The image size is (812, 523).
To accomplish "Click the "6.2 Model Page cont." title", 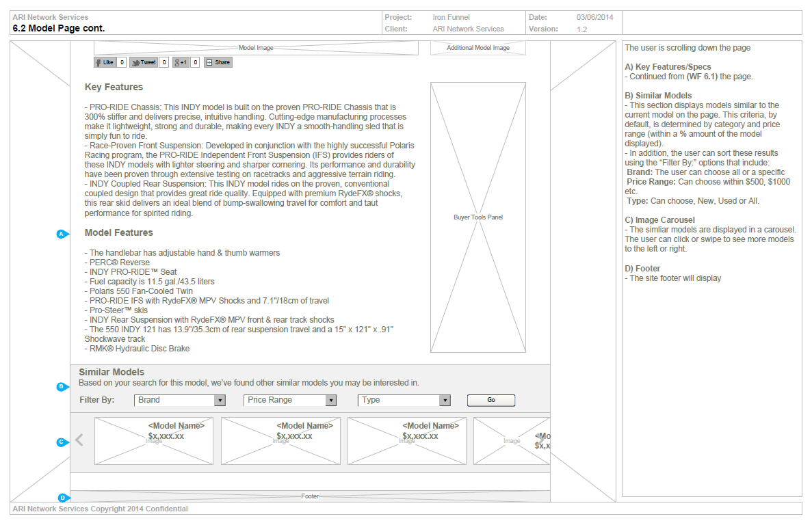I will click(x=59, y=29).
